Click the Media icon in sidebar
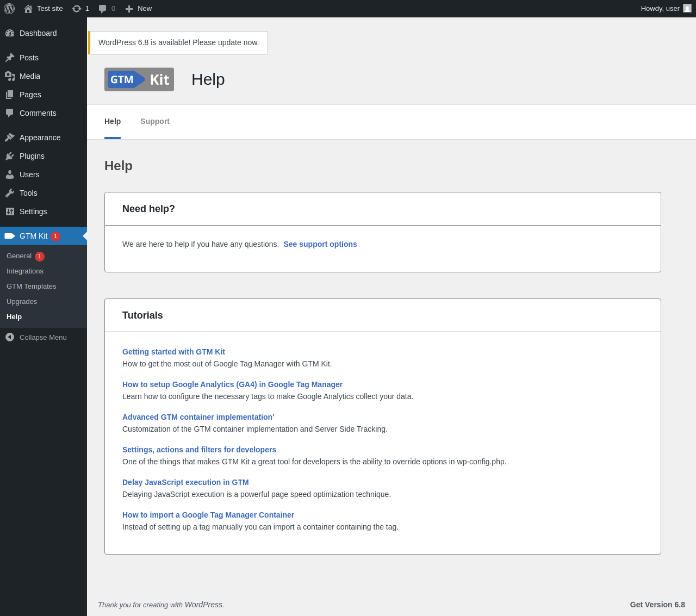Viewport: 696px width, 616px height. pos(10,76)
